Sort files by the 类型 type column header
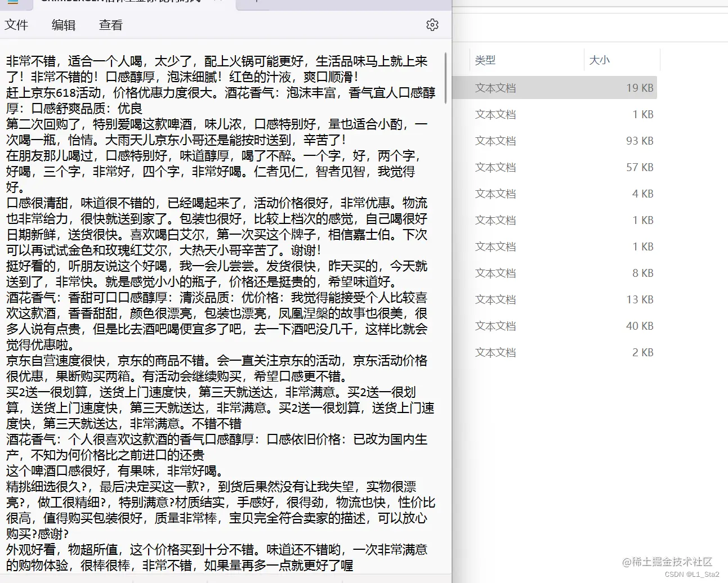The height and width of the screenshot is (583, 728). click(486, 60)
